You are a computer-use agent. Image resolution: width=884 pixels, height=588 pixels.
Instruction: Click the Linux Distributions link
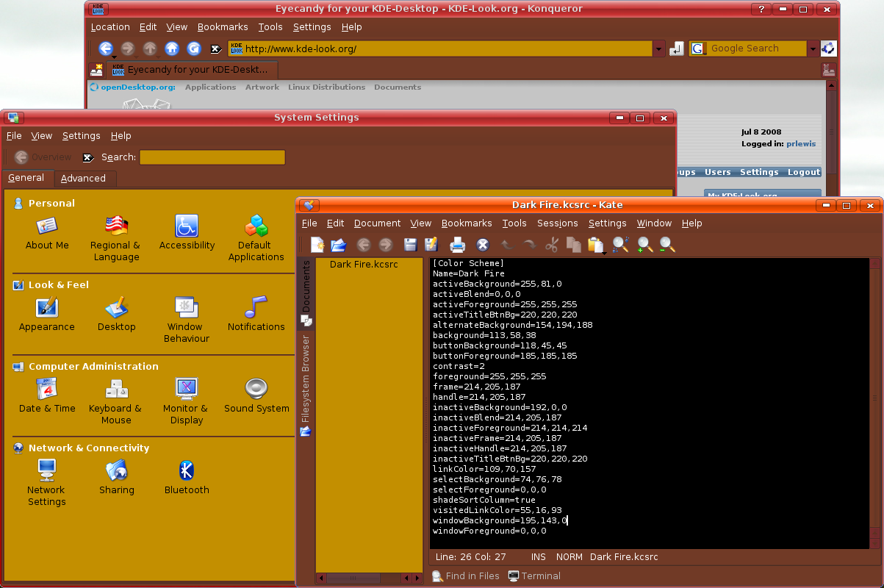point(326,87)
